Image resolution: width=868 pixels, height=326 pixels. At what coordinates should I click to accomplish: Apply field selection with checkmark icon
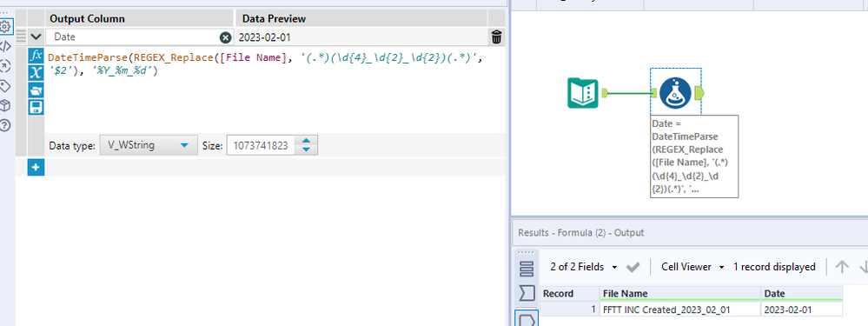(x=633, y=268)
